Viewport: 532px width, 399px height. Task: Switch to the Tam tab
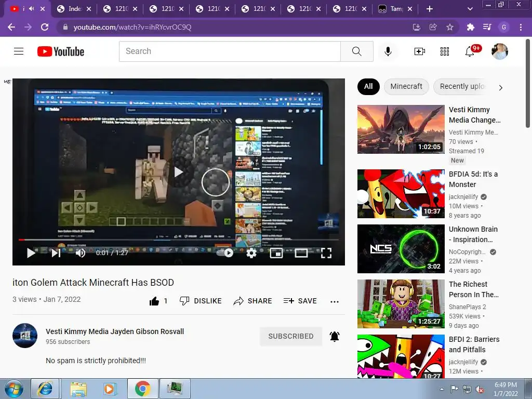tap(396, 9)
